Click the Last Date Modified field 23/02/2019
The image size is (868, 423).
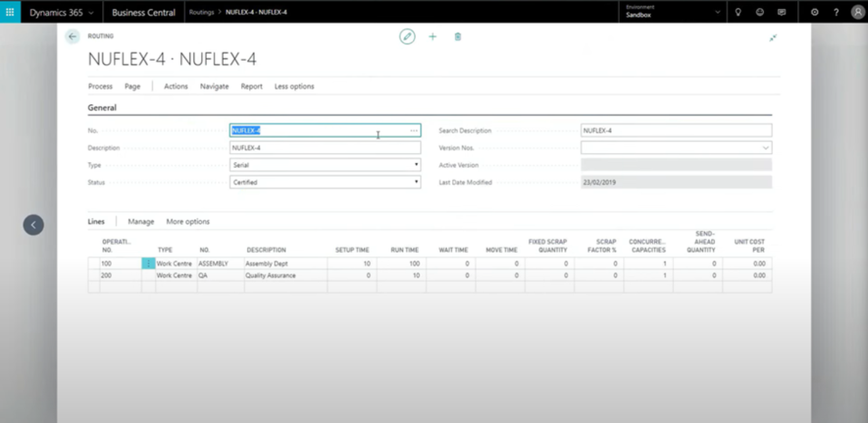coord(677,182)
